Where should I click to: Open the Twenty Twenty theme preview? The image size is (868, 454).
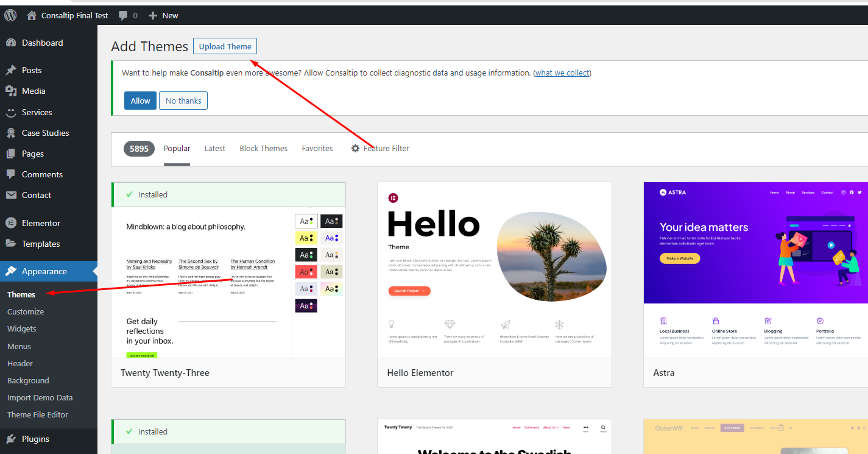click(x=495, y=436)
